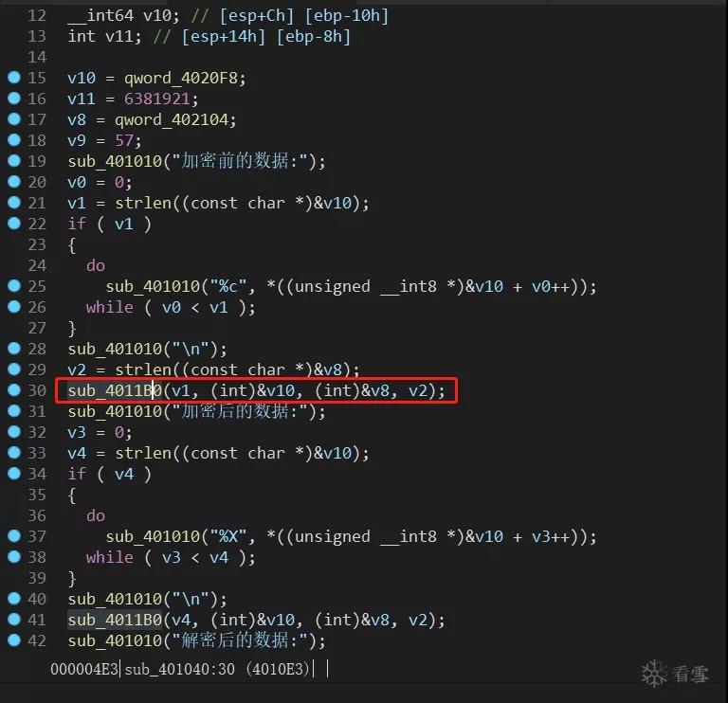728x703 pixels.
Task: Click status bar address sub_401040:30
Action: click(180, 669)
